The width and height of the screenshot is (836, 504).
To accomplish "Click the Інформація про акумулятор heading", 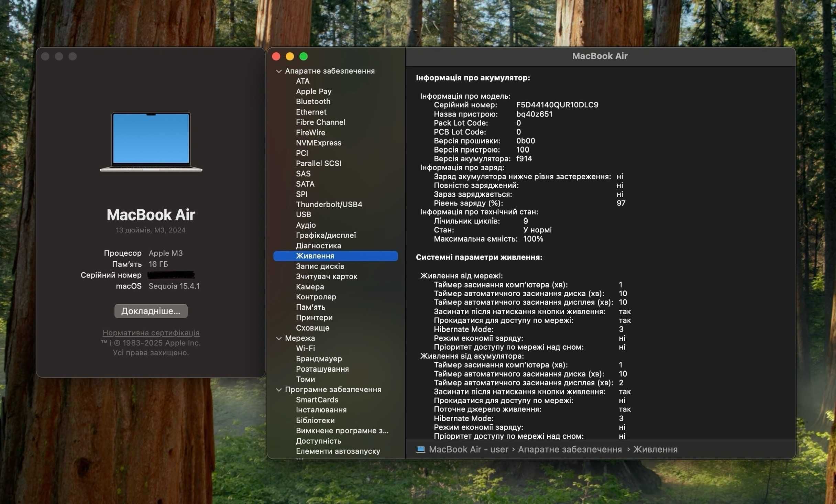I will (473, 78).
